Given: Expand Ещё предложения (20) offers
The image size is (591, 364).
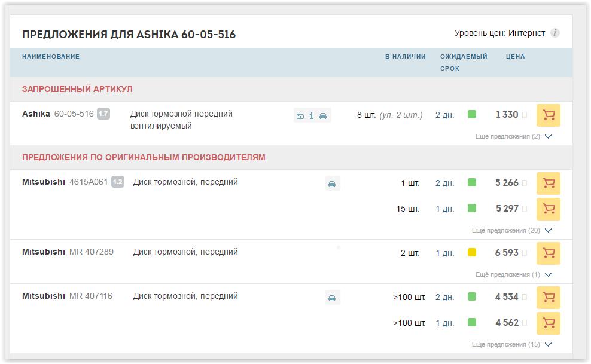Looking at the screenshot, I should pos(512,230).
